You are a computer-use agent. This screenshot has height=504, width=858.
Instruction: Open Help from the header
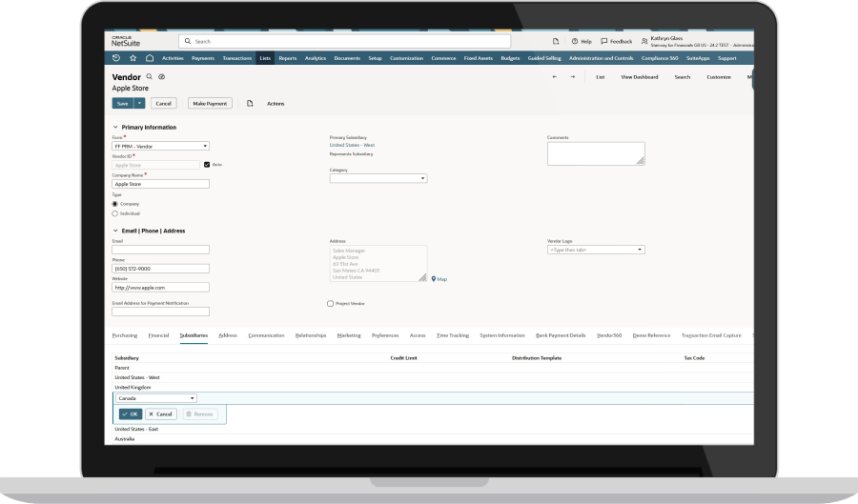(582, 41)
